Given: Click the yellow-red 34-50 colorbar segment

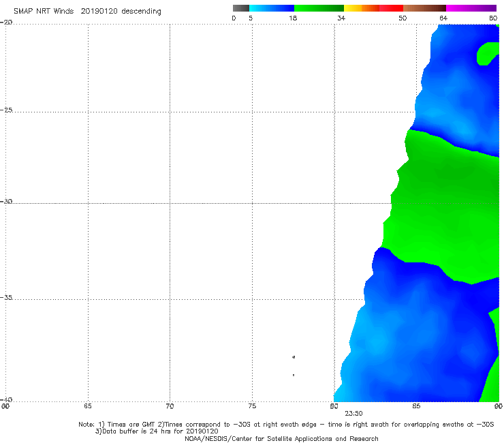Looking at the screenshot, I should click(x=373, y=8).
